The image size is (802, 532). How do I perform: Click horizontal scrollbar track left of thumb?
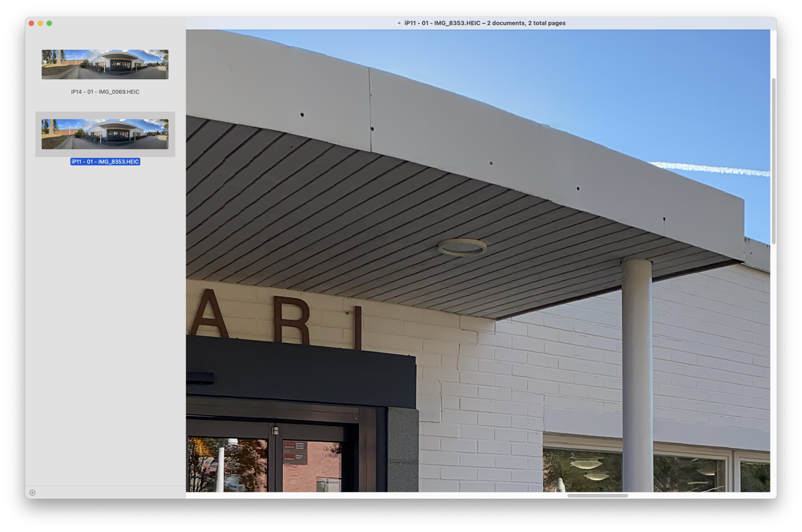(x=361, y=496)
